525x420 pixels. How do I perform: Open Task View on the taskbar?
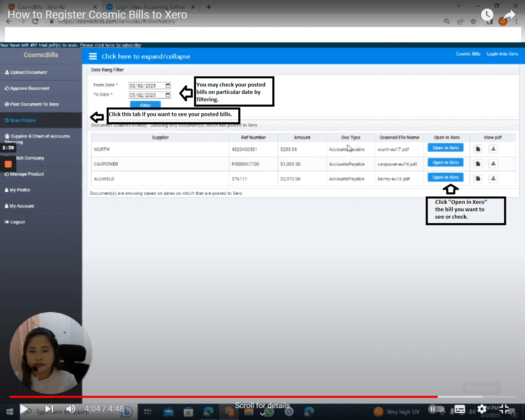click(148, 411)
